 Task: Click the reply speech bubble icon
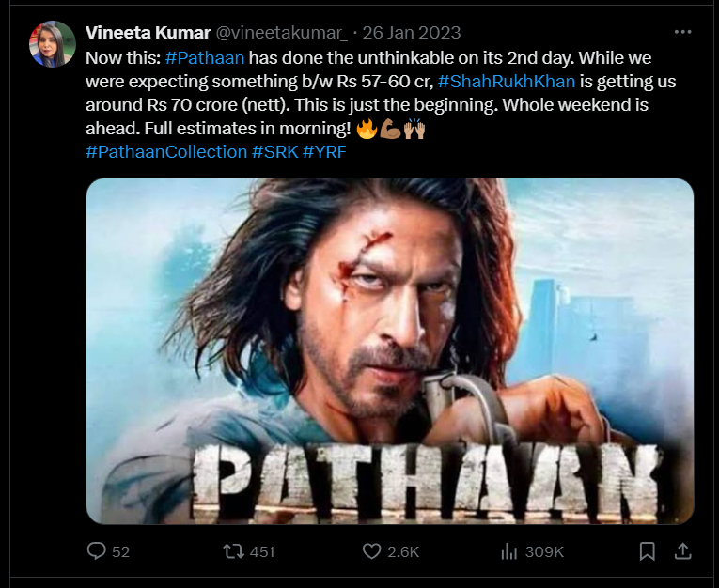tap(96, 551)
